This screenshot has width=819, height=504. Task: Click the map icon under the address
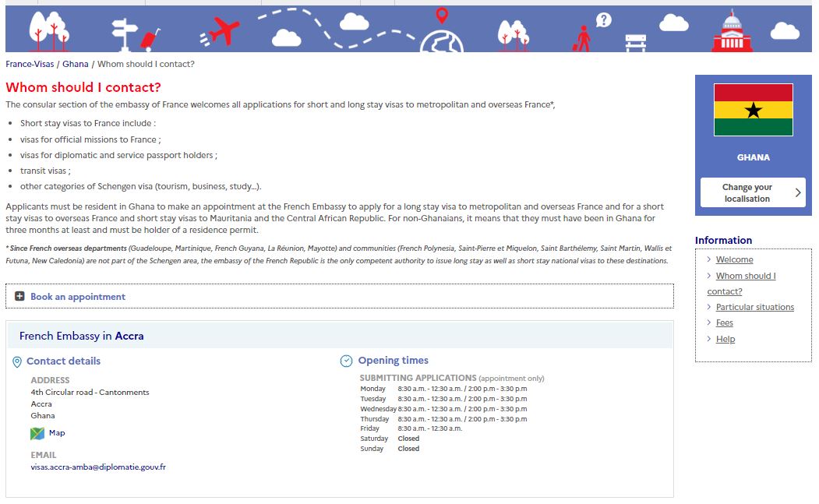coord(37,433)
